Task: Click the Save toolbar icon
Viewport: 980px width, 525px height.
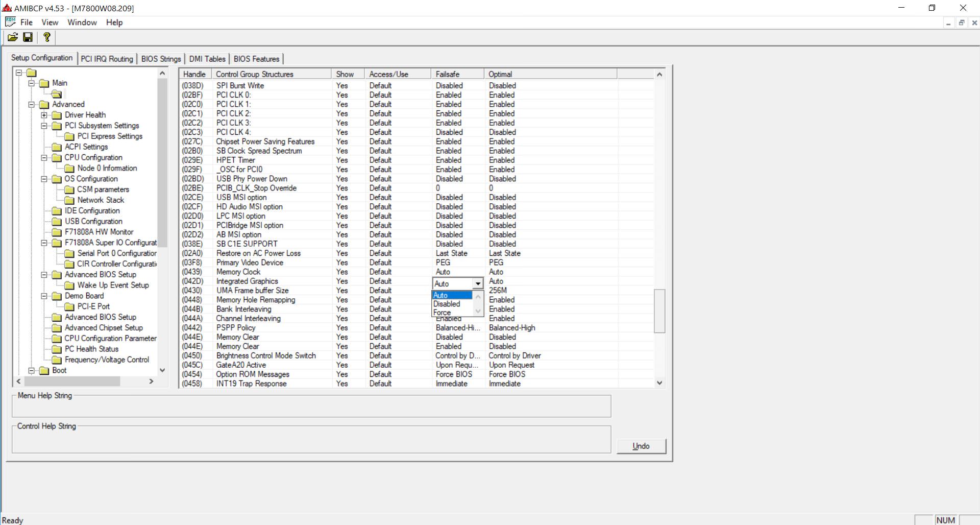Action: click(28, 37)
